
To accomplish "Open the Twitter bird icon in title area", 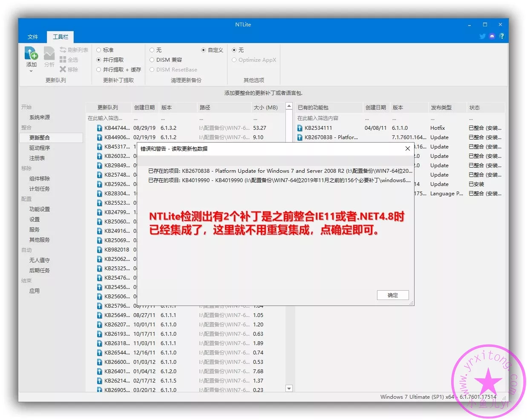I will [482, 36].
